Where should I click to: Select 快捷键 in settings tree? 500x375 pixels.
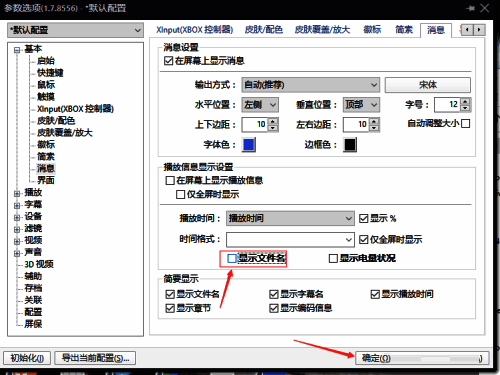tap(50, 73)
